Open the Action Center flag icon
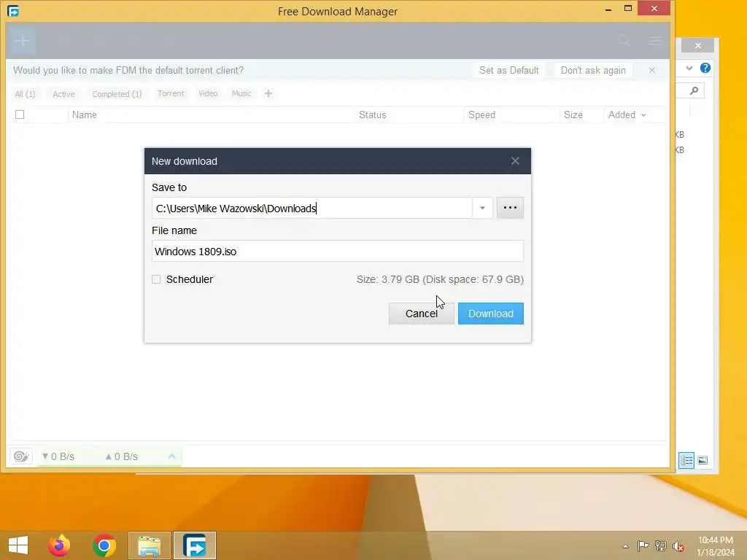Viewport: 747px width, 560px height. pyautogui.click(x=643, y=545)
